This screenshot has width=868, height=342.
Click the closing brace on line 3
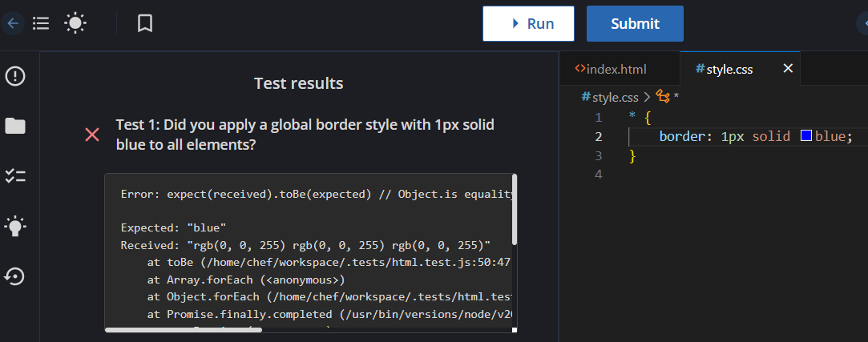pos(632,156)
